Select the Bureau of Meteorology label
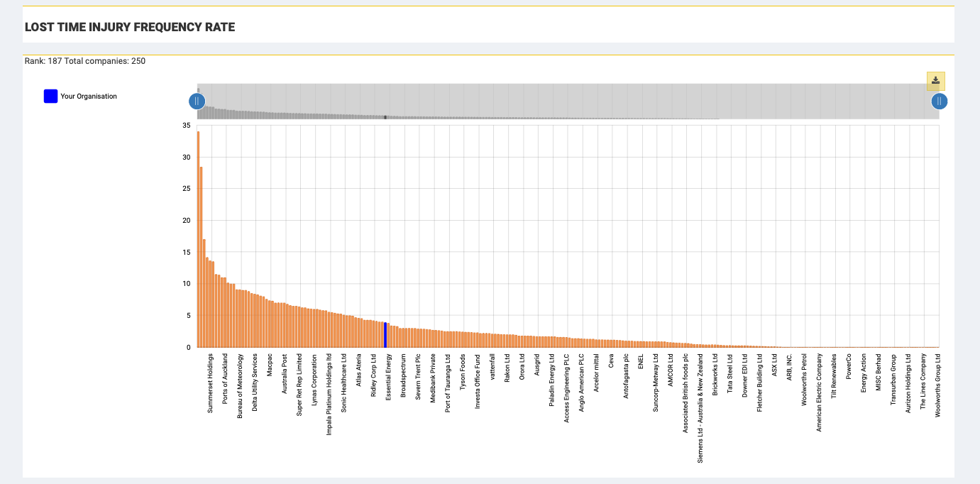 tap(239, 387)
